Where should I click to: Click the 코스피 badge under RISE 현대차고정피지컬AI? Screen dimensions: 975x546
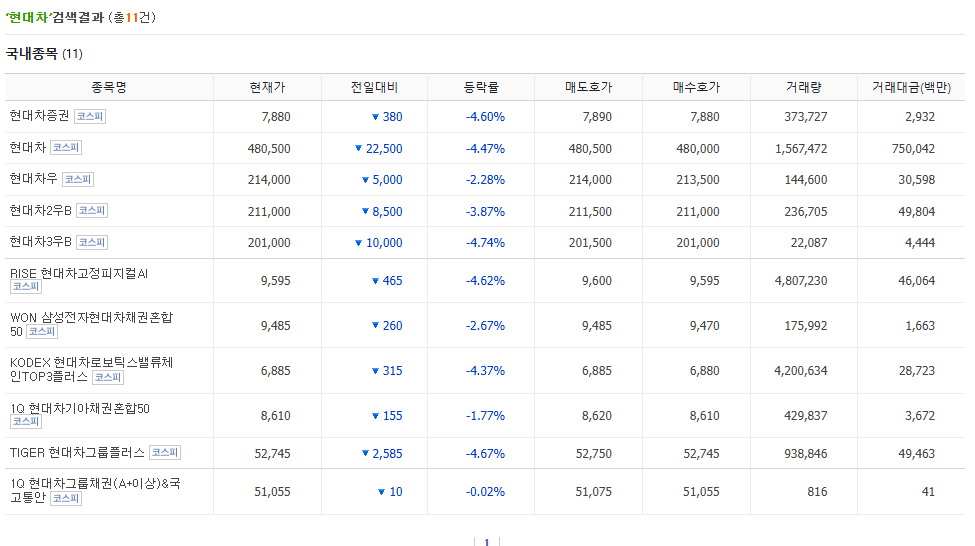coord(26,287)
